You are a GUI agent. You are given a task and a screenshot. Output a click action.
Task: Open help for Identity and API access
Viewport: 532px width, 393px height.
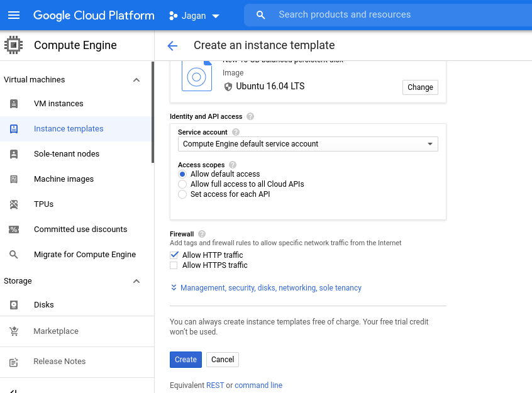[x=250, y=116]
